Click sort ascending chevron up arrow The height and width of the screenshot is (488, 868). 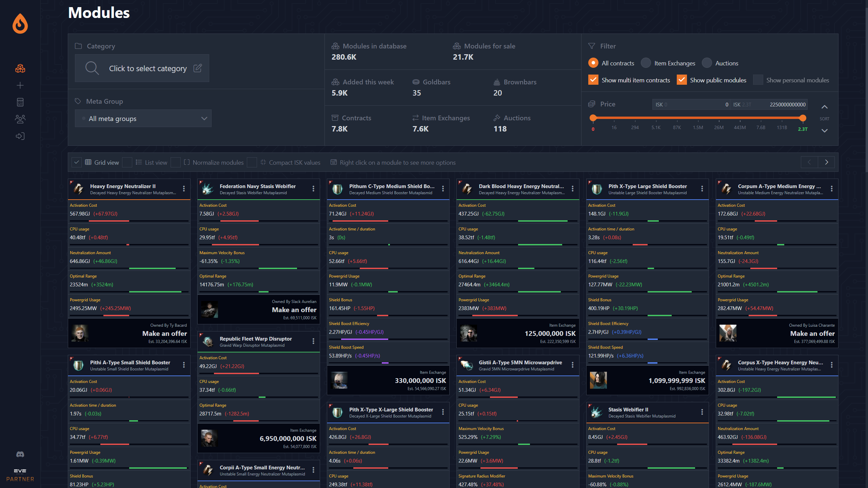[825, 107]
